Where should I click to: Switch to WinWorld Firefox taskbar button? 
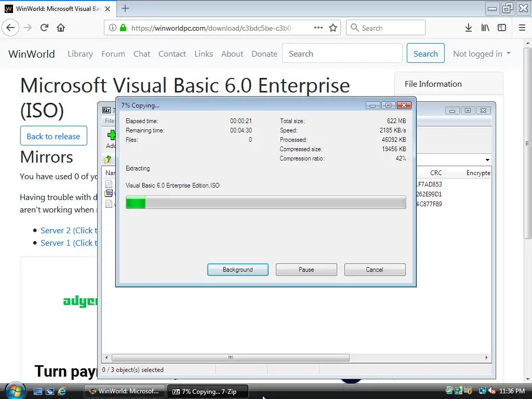coord(124,391)
